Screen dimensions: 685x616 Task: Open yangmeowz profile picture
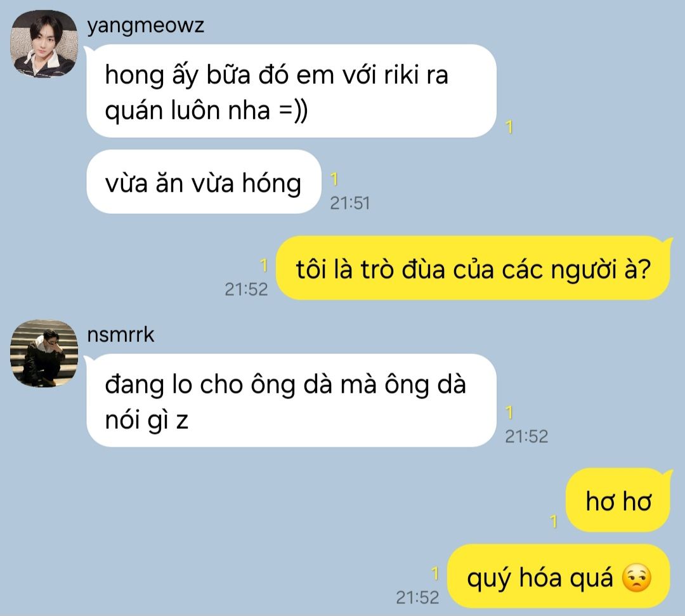[x=44, y=44]
